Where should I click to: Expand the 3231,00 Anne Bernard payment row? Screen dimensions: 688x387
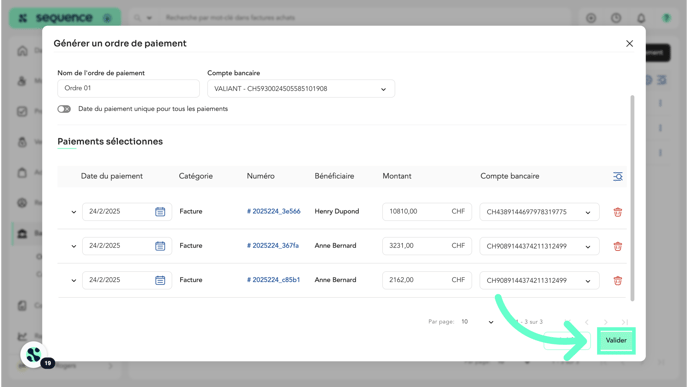point(73,246)
